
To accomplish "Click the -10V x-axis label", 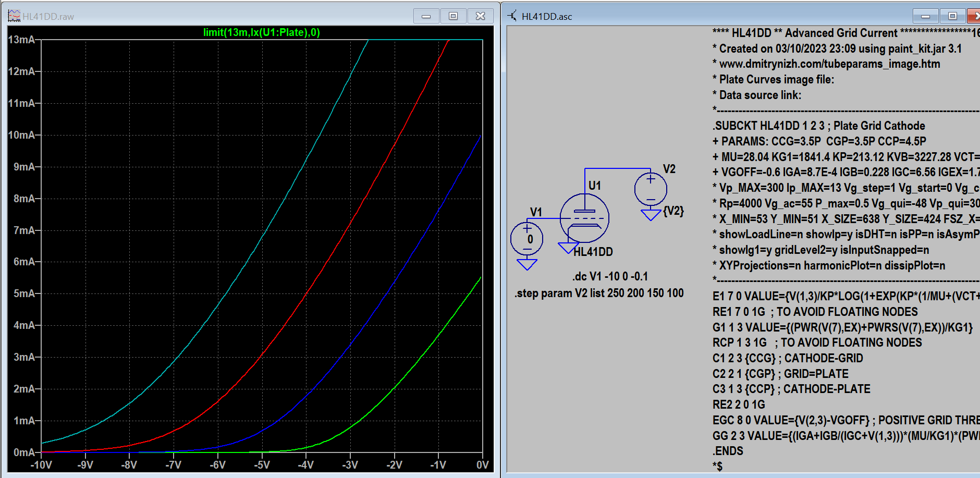I will (41, 465).
